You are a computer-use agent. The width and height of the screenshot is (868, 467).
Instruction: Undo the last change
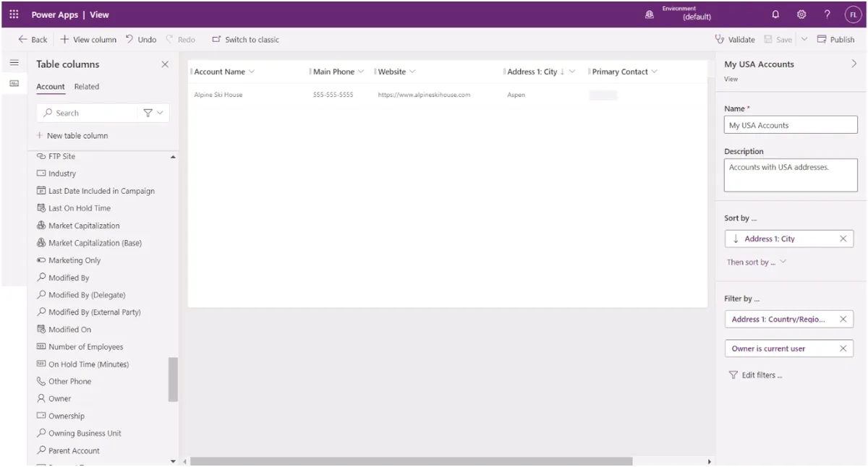tap(141, 40)
